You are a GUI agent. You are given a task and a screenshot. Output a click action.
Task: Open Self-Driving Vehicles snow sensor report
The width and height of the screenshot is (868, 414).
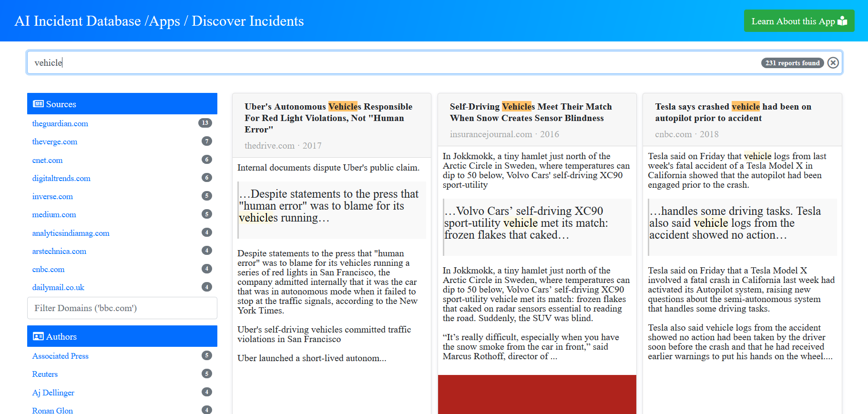530,112
